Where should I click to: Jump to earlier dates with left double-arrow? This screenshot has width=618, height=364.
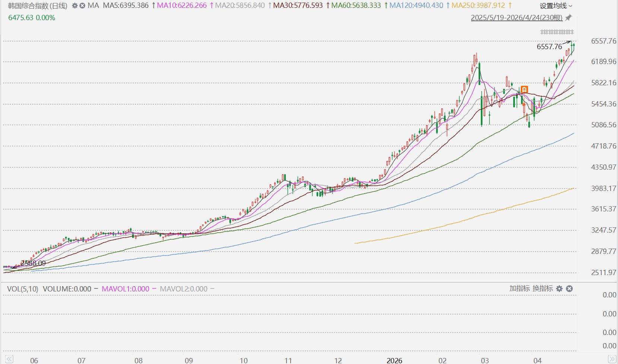pyautogui.click(x=9, y=359)
